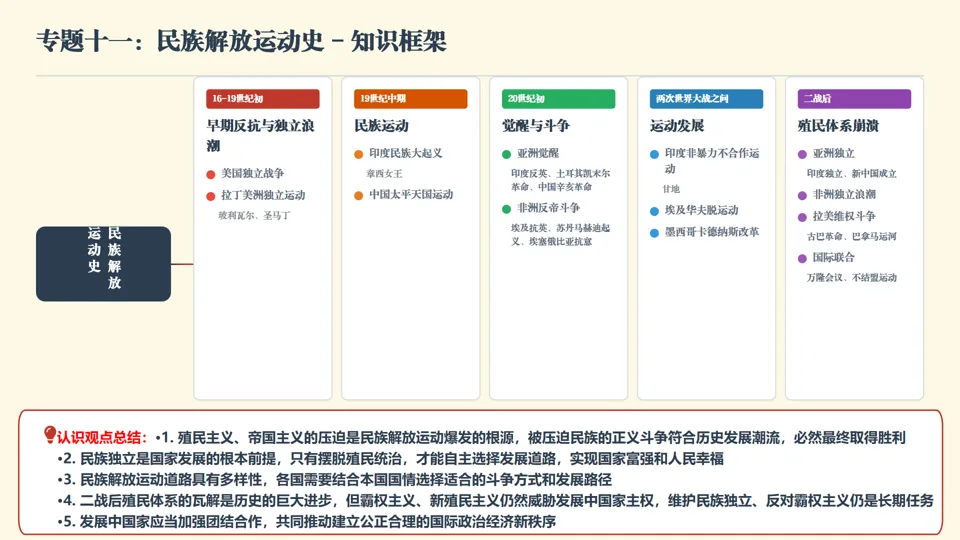Select the heading 早期反抗与独立浪潮
Image resolution: width=960 pixels, height=540 pixels.
coord(261,135)
